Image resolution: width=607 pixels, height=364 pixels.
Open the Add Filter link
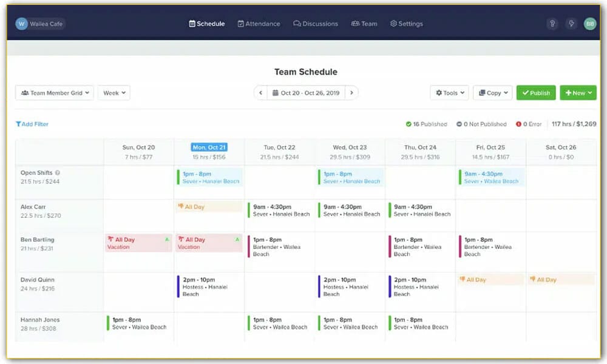(x=32, y=124)
